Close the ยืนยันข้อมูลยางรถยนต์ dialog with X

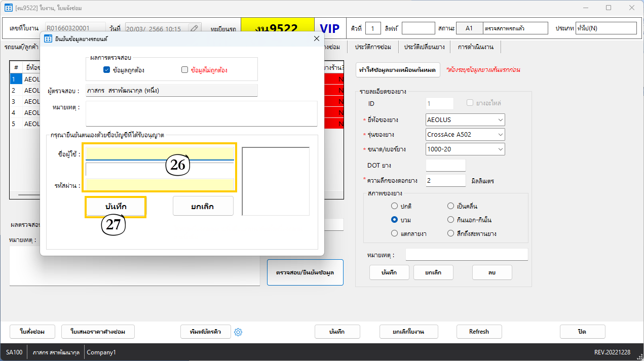[317, 38]
